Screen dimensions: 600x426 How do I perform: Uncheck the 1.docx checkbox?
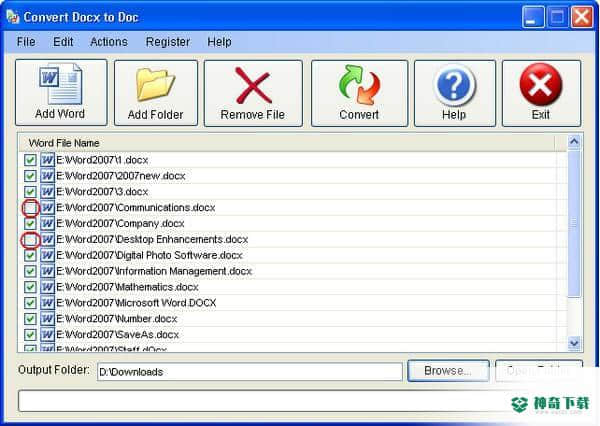[x=30, y=160]
